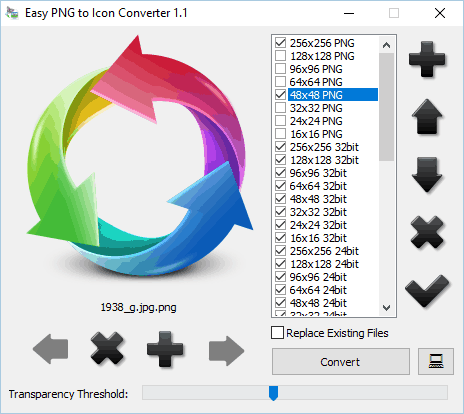
Task: Check the 32x32 PNG checkbox
Action: pyautogui.click(x=281, y=108)
